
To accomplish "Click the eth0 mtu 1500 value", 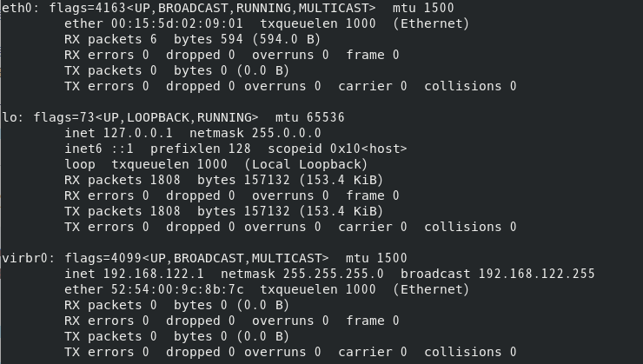I will pyautogui.click(x=438, y=8).
